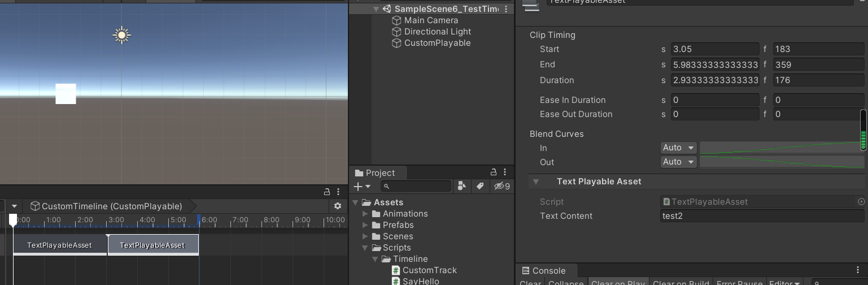The image size is (868, 285).
Task: Click the clip asset icon in Inspector header
Action: [530, 5]
